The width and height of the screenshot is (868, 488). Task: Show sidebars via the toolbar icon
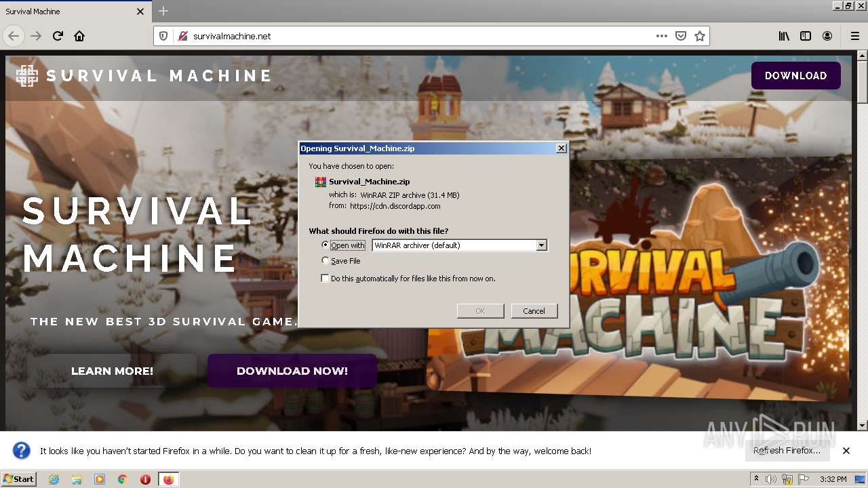click(806, 36)
